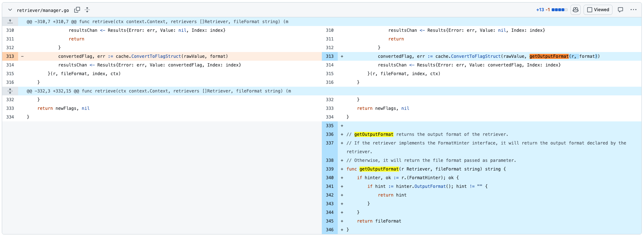Select left-side removed line number 313
This screenshot has height=237, width=644.
point(10,56)
